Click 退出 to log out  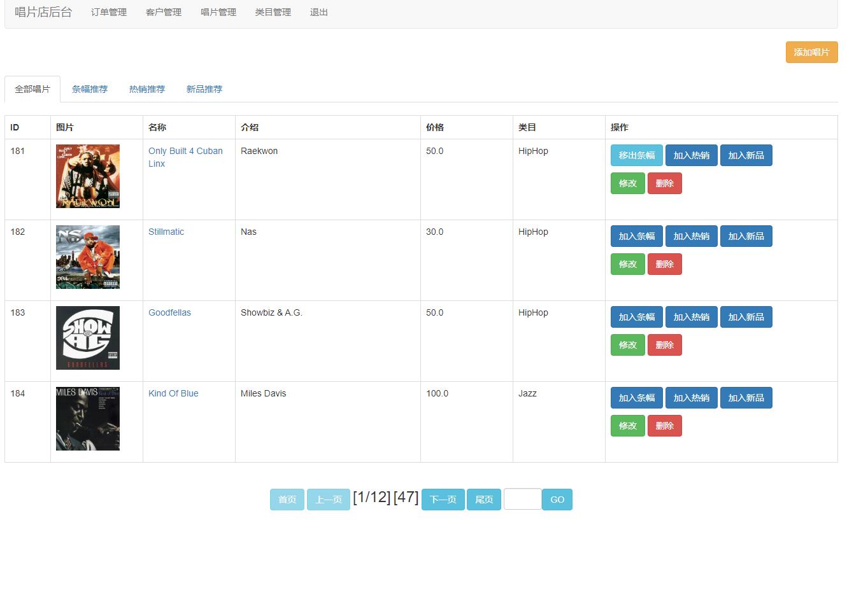pyautogui.click(x=318, y=12)
